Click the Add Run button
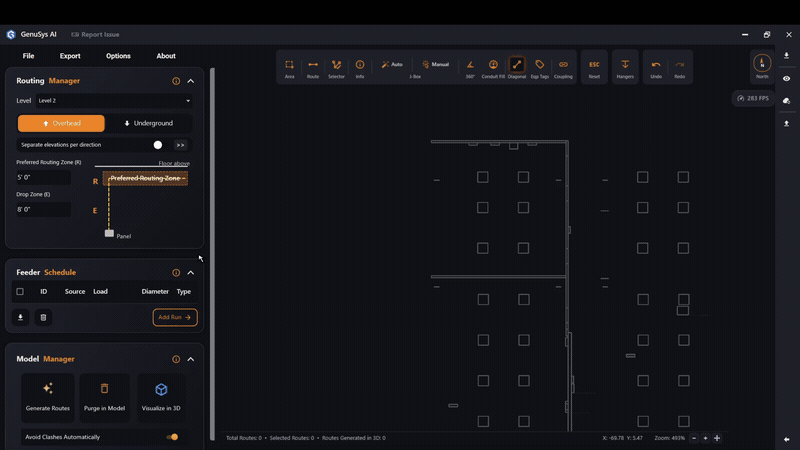 (175, 317)
